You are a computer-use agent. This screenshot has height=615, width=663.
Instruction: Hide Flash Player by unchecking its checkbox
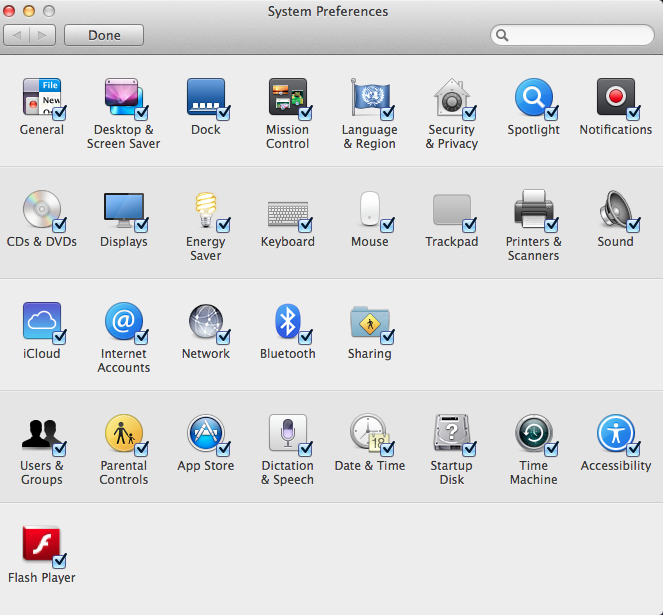point(59,561)
